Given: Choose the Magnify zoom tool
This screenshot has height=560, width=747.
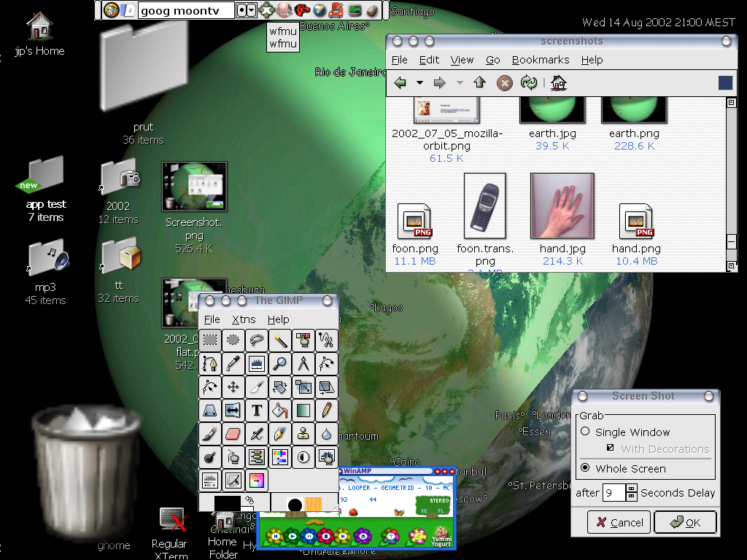Looking at the screenshot, I should click(279, 363).
